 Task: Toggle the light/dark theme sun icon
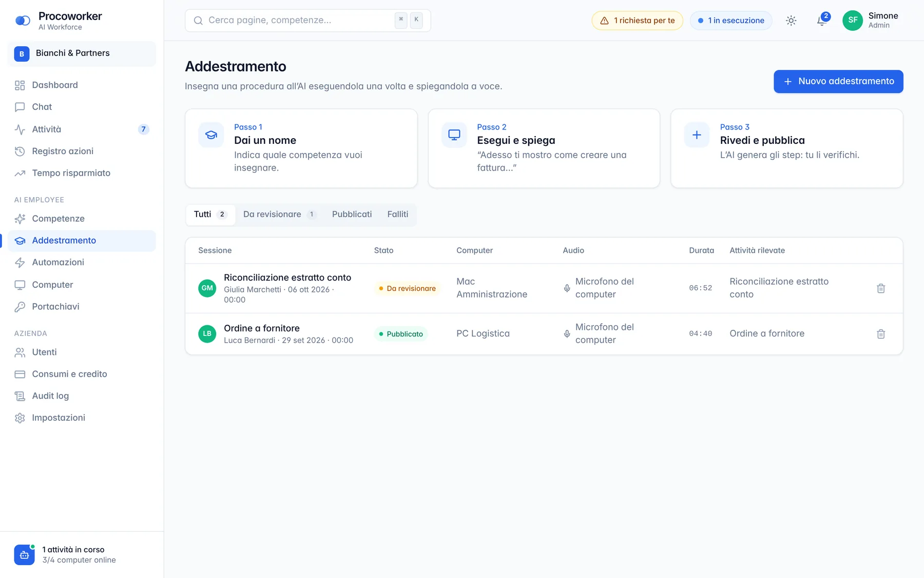pos(791,21)
